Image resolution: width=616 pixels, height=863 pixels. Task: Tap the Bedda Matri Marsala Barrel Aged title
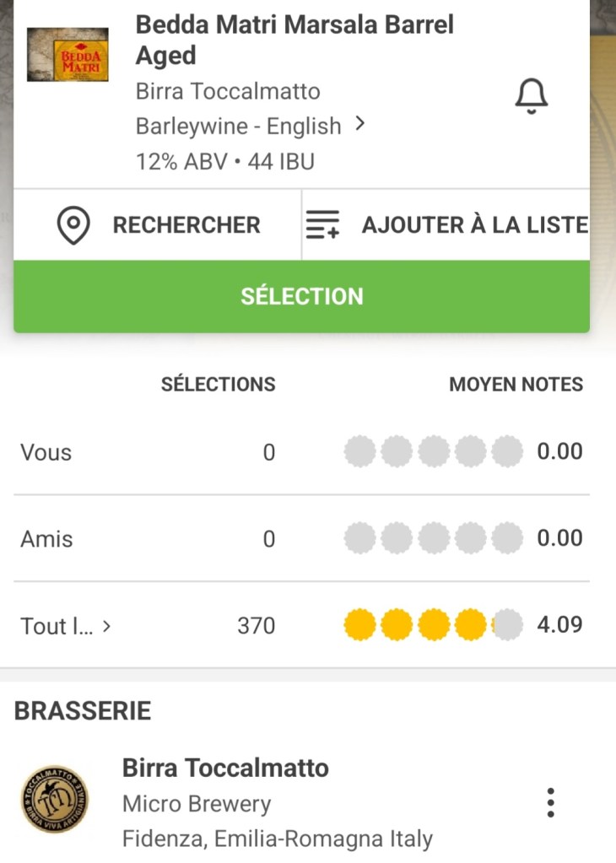tap(294, 40)
